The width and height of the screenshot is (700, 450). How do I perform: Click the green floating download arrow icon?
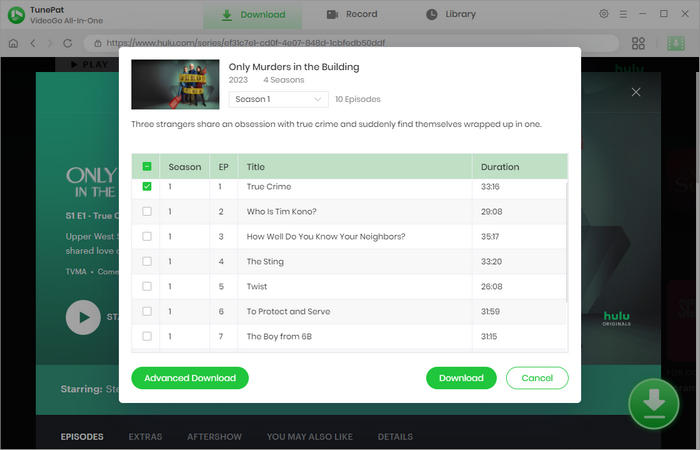click(653, 402)
